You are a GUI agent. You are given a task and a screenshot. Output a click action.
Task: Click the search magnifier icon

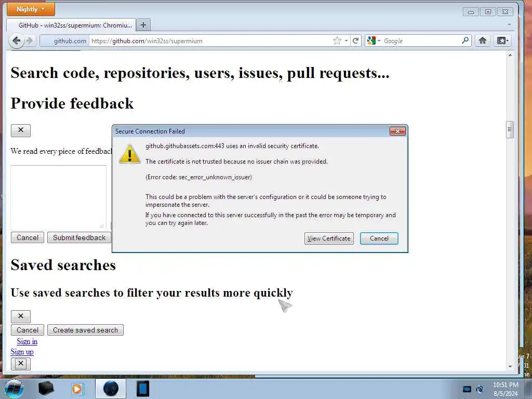click(465, 41)
